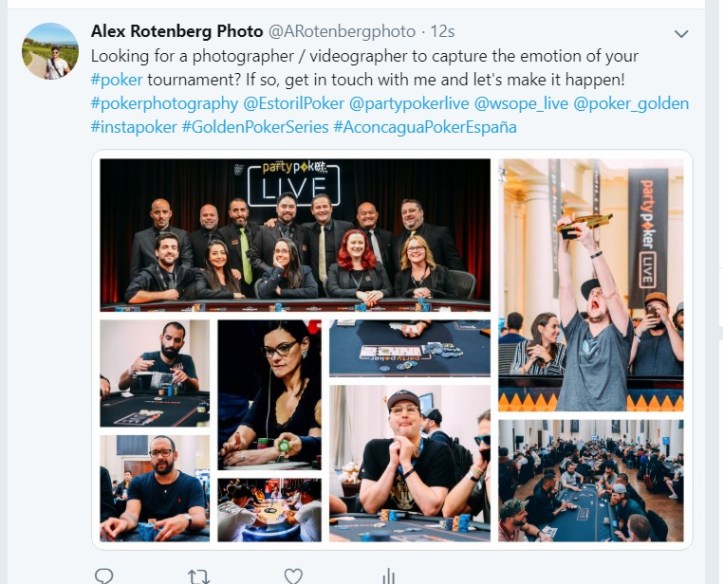Click the reply speech bubble icon

point(104,576)
